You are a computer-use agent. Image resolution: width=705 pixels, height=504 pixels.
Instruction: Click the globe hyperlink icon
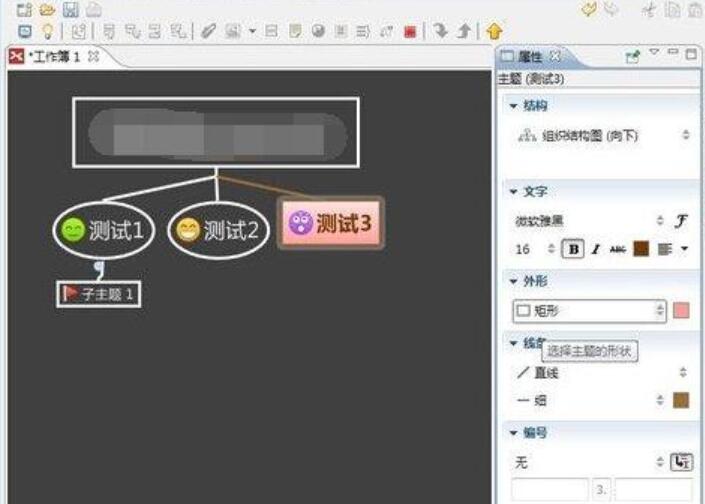(x=318, y=31)
